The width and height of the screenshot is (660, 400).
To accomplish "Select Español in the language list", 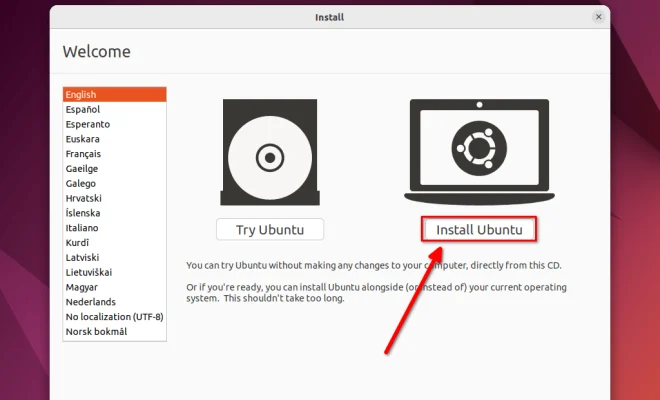I will pos(114,109).
